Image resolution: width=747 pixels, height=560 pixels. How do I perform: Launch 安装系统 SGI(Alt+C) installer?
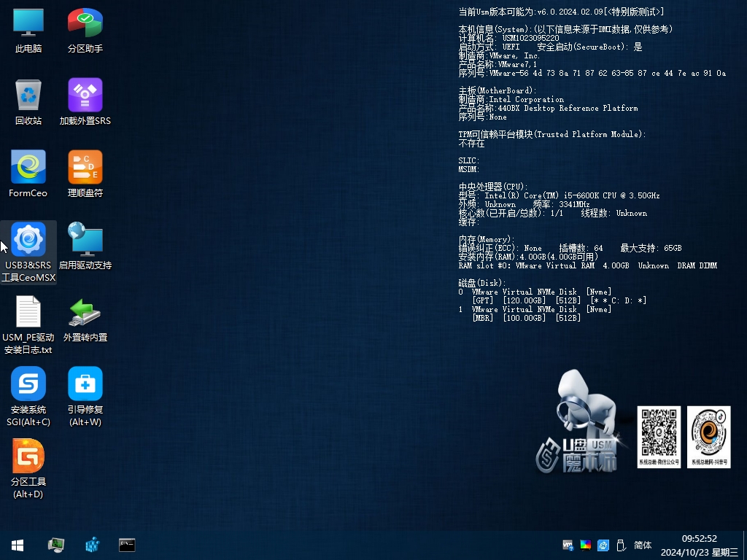click(x=28, y=397)
